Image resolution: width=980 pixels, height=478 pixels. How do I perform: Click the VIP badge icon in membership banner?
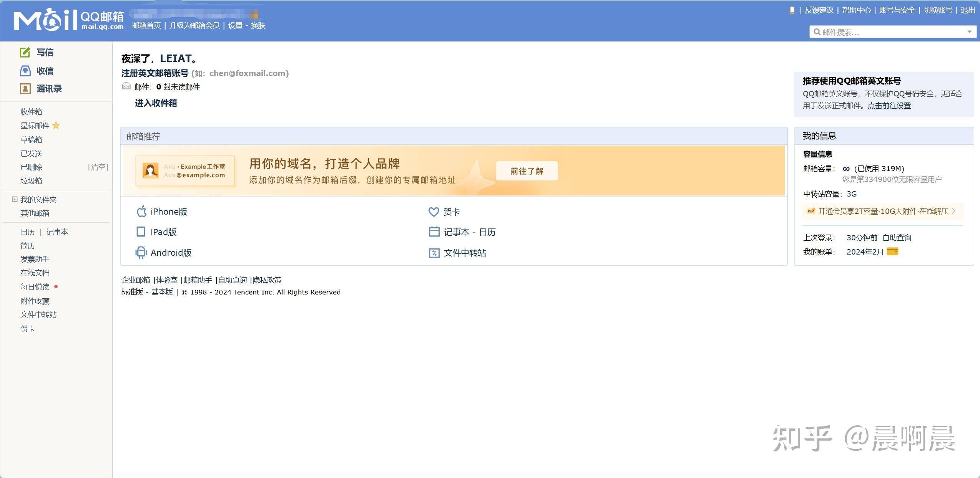point(811,211)
